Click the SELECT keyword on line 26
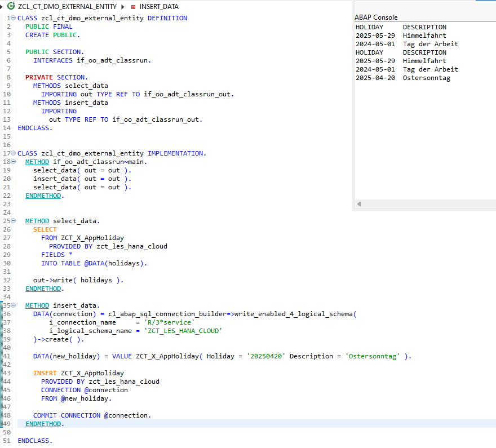This screenshot has width=496, height=448. 45,229
